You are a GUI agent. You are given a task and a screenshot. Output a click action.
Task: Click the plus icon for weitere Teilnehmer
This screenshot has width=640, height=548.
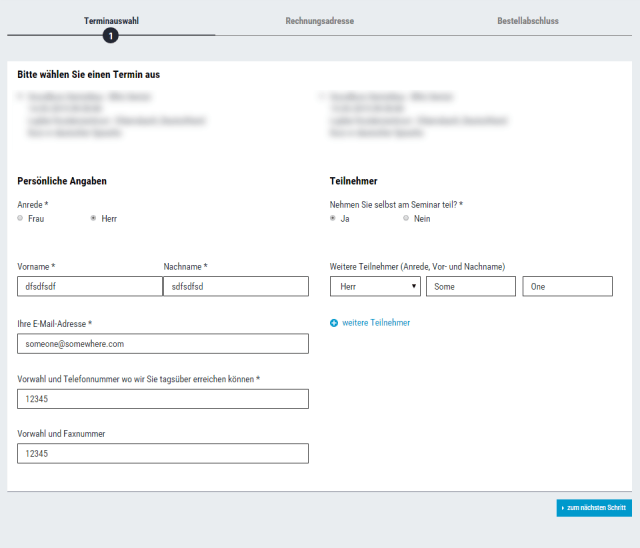coord(334,323)
